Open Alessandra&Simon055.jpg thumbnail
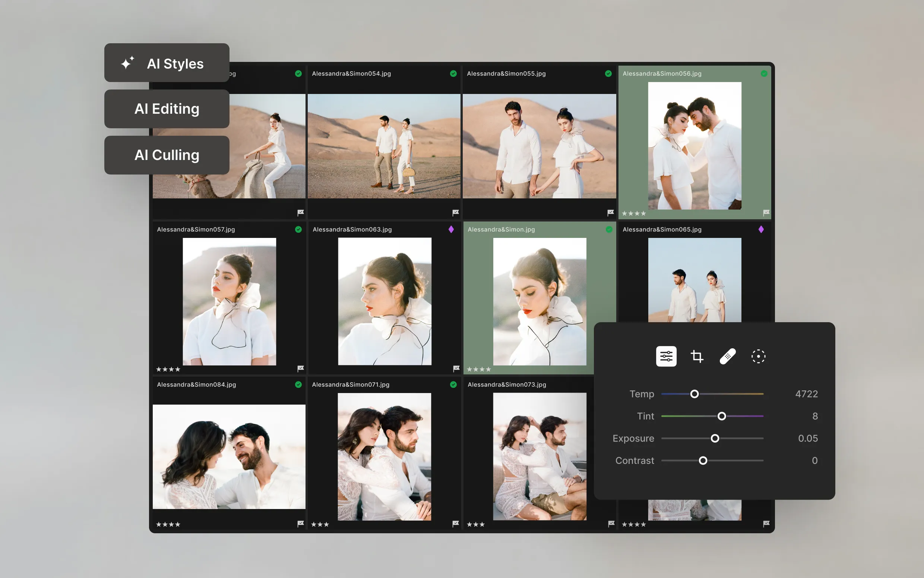 point(539,146)
